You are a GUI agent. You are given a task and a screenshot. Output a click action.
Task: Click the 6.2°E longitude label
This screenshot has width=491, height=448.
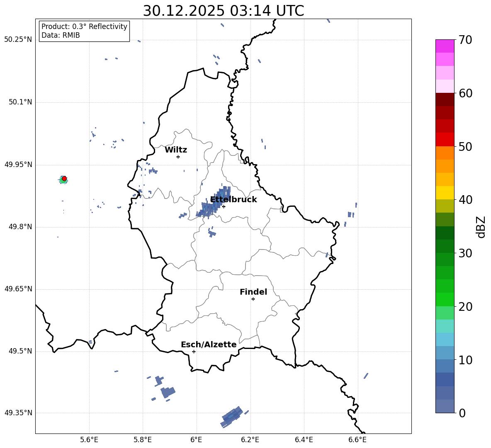point(250,440)
